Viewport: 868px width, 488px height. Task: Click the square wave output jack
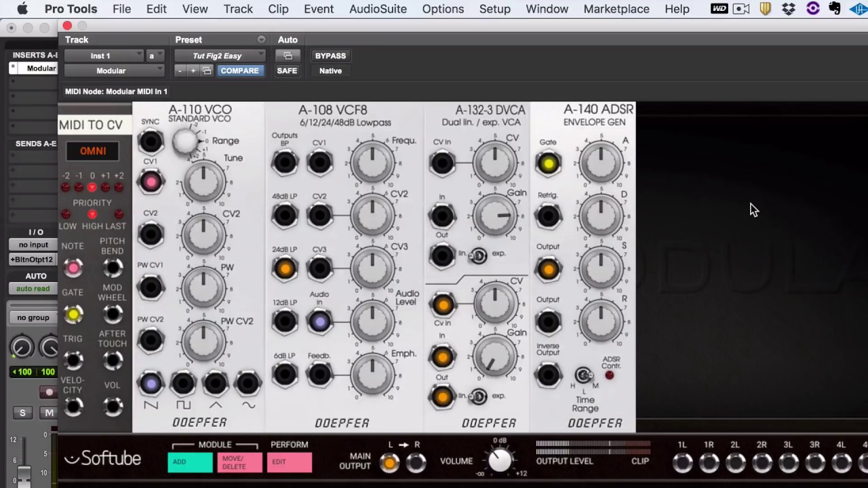click(183, 384)
